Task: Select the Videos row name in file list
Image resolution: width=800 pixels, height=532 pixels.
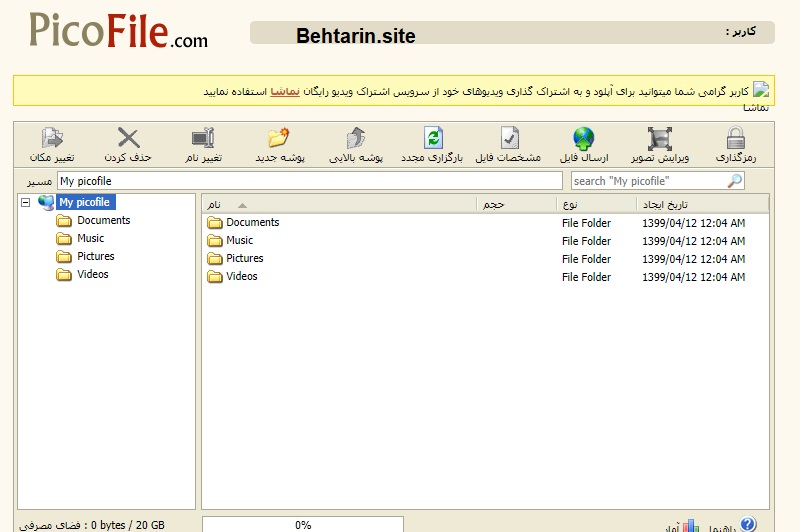Action: pyautogui.click(x=241, y=276)
